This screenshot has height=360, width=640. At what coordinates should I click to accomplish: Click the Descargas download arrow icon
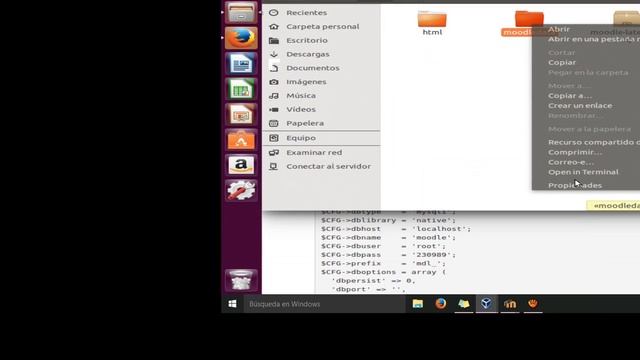coord(273,54)
